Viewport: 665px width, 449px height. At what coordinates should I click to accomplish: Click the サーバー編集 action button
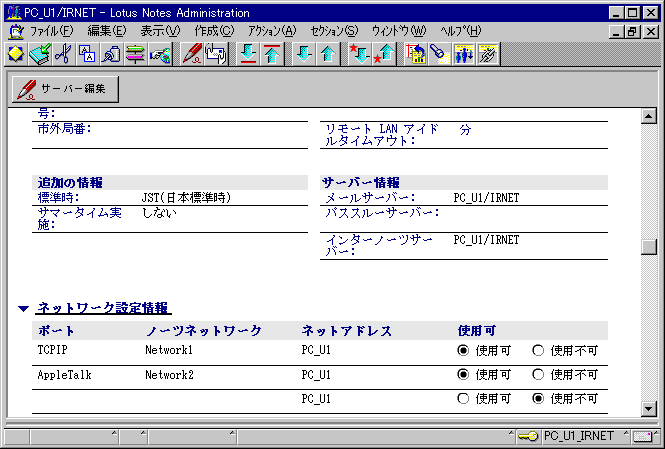tap(65, 89)
